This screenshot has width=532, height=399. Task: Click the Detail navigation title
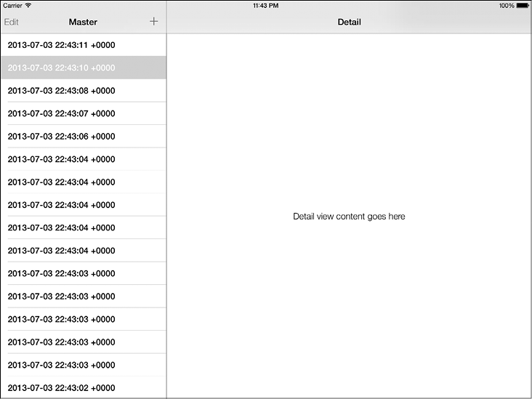(349, 22)
